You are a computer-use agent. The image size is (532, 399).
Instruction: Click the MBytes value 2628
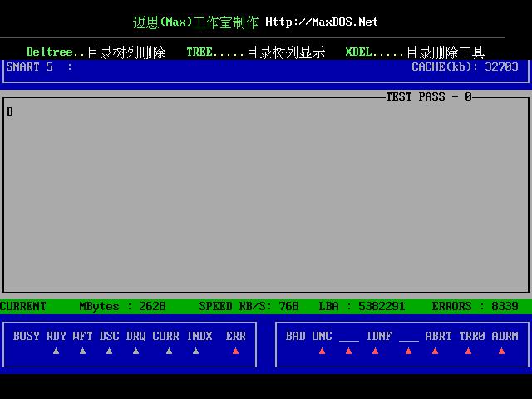point(152,306)
